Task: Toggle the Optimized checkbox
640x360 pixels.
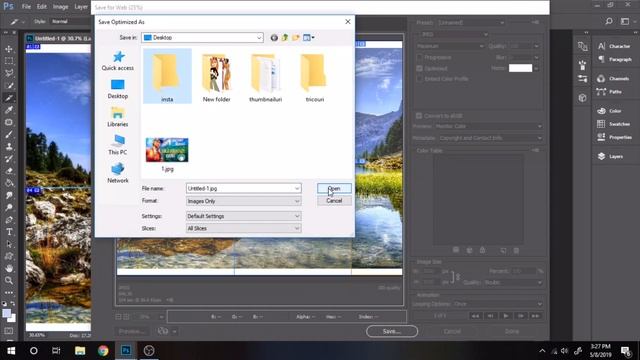Action: (420, 68)
